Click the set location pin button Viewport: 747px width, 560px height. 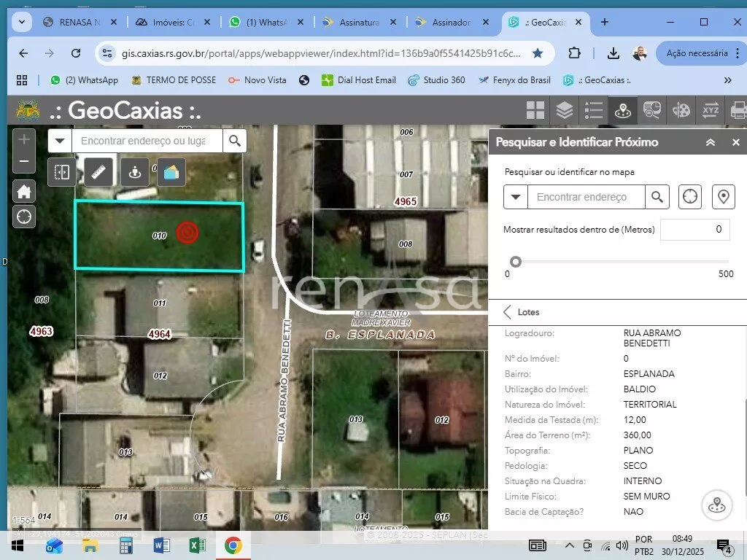(723, 197)
